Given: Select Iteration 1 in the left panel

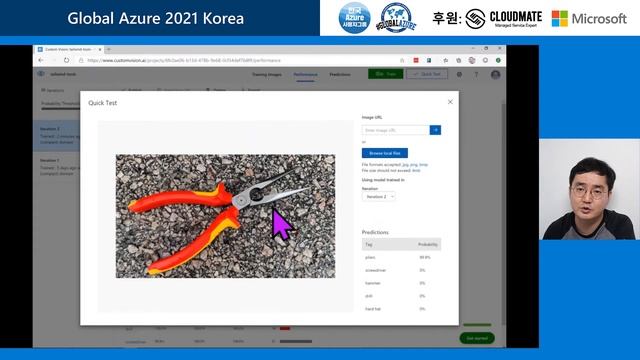Looking at the screenshot, I should [57, 167].
